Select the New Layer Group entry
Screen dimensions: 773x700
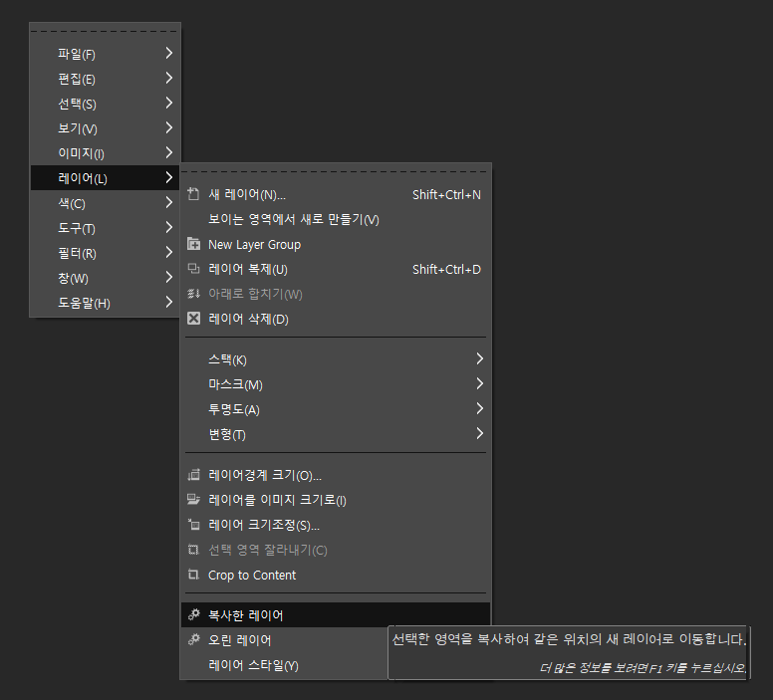tap(336, 244)
